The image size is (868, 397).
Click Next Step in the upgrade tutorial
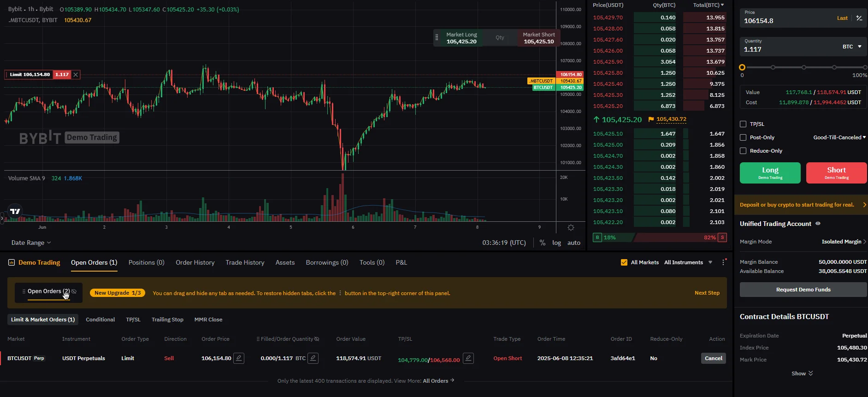click(x=707, y=293)
